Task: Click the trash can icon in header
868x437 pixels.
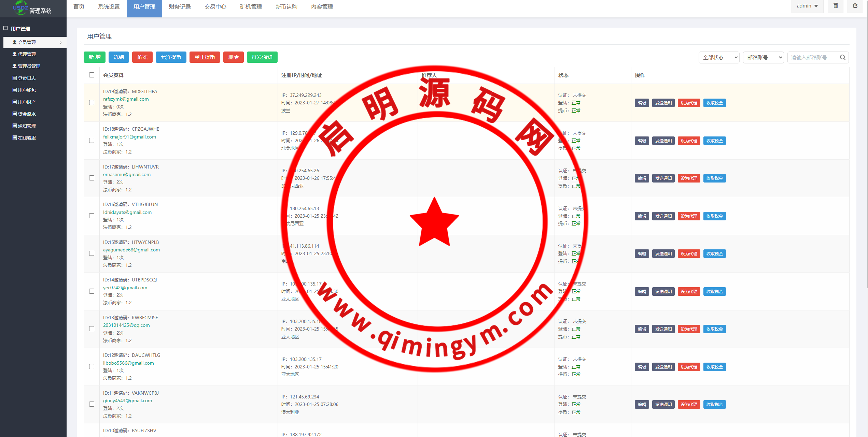Action: pyautogui.click(x=836, y=6)
